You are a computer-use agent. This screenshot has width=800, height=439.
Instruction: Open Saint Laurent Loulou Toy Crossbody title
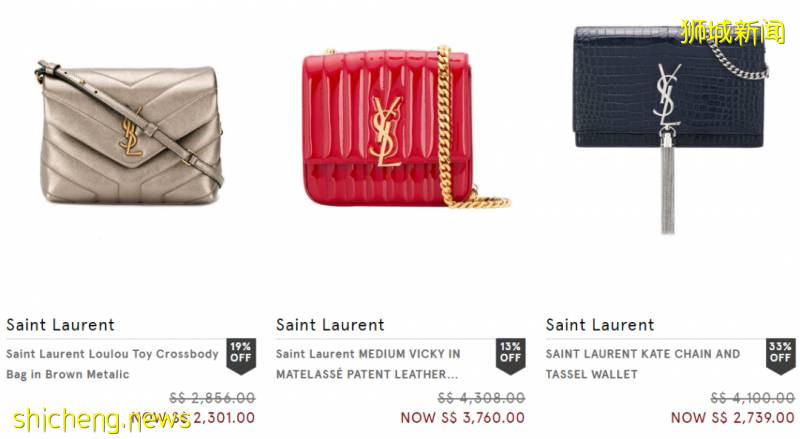coord(112,364)
